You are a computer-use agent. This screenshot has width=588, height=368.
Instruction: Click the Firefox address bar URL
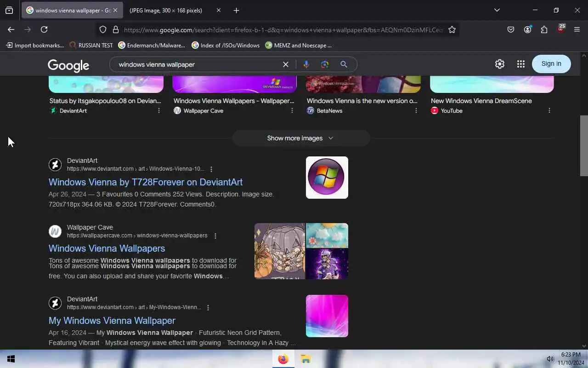coord(283,30)
